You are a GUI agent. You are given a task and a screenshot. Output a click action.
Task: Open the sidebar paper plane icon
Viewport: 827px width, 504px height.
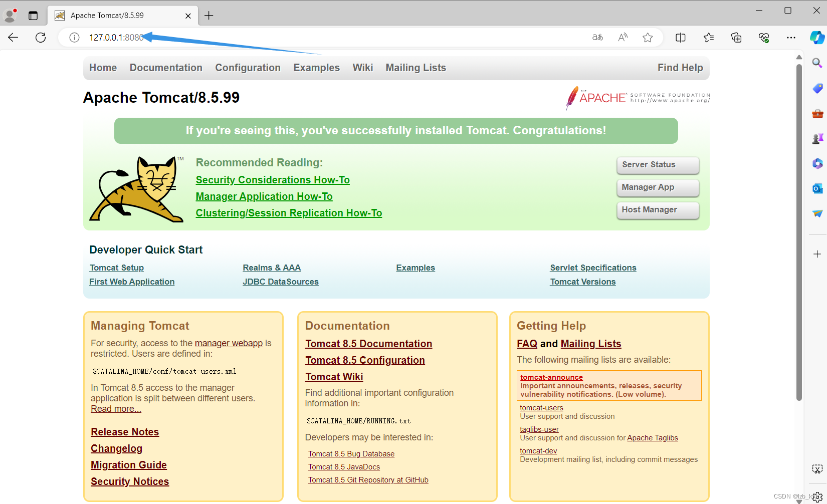[817, 213]
